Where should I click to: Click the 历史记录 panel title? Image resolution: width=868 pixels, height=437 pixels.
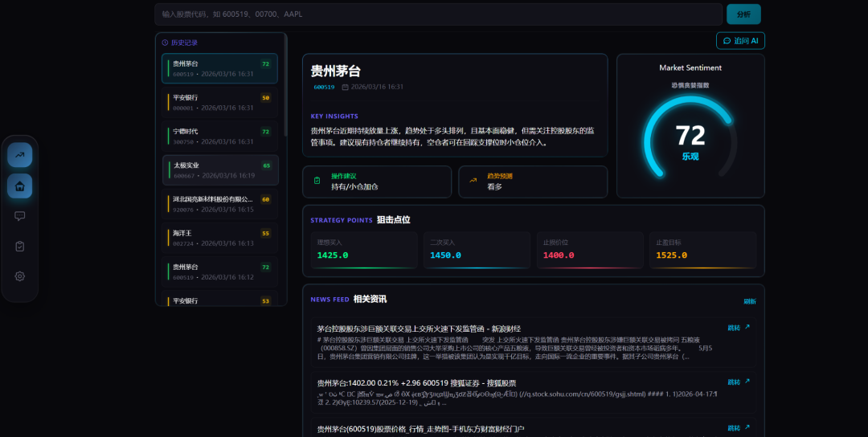pyautogui.click(x=184, y=43)
